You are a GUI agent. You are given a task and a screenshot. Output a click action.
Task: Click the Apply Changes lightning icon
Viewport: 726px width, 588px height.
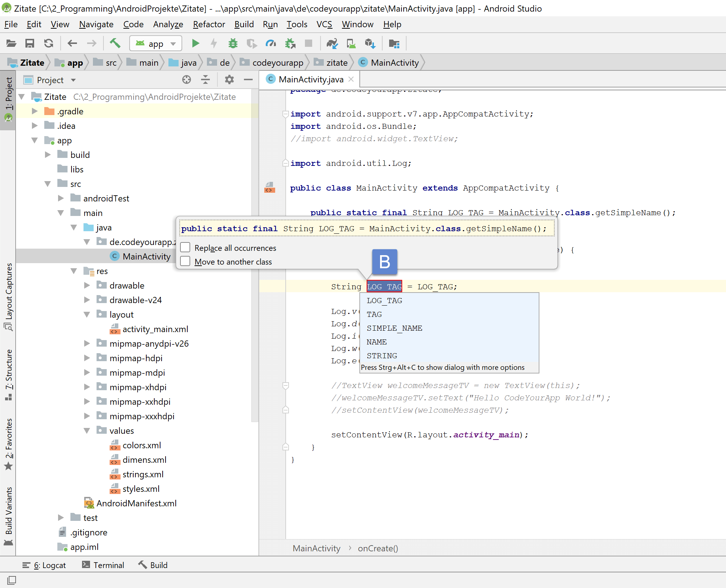[x=214, y=44]
